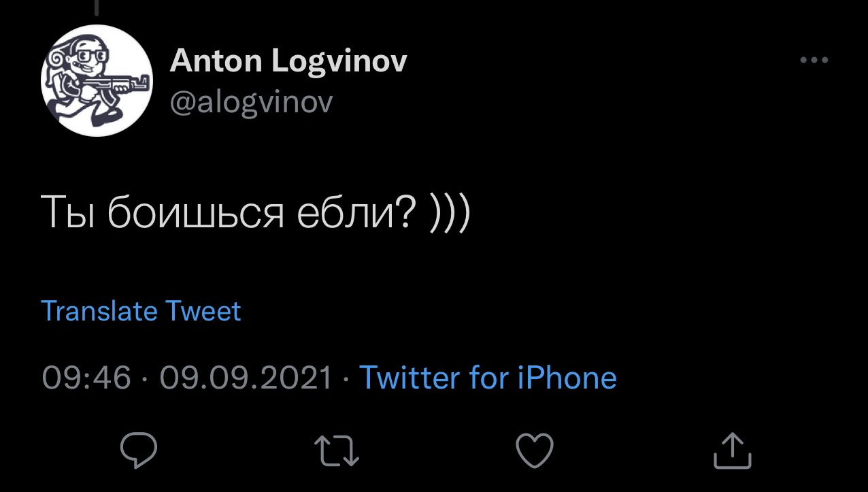Open the three-dot more options menu

click(814, 60)
